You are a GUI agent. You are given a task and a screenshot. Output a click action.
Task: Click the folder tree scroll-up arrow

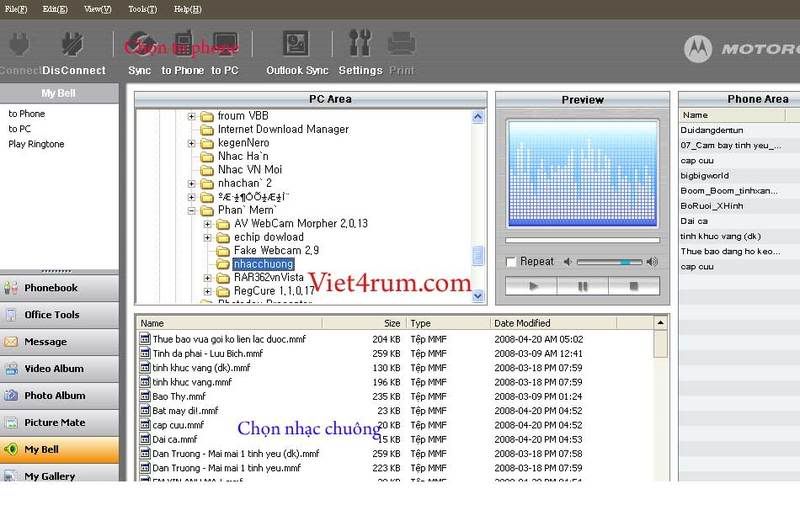(478, 117)
